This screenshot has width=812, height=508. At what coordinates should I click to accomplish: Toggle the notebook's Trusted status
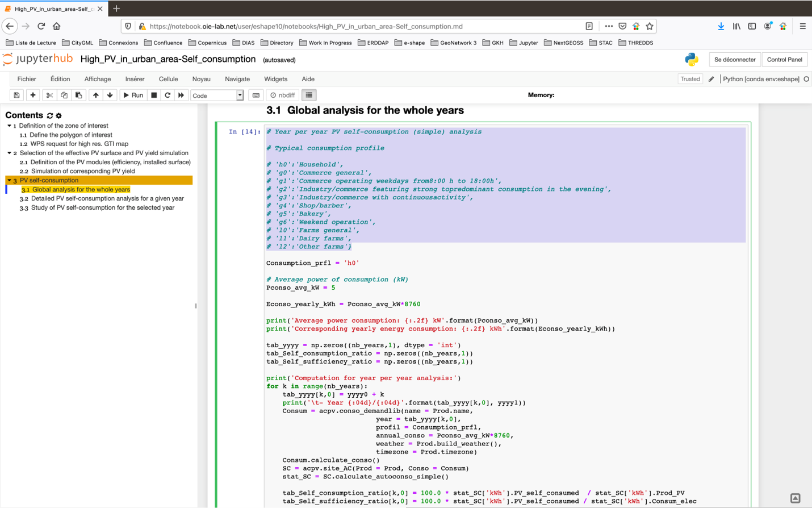coord(690,79)
